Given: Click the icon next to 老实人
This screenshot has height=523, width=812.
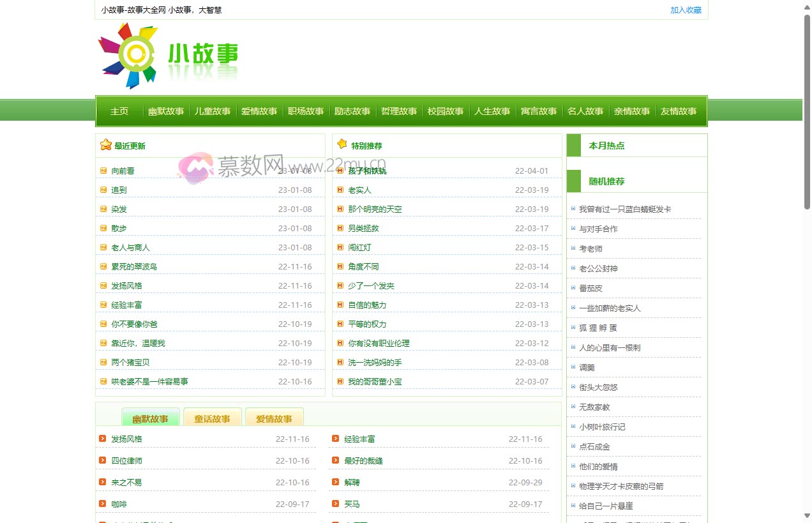Looking at the screenshot, I should 340,190.
